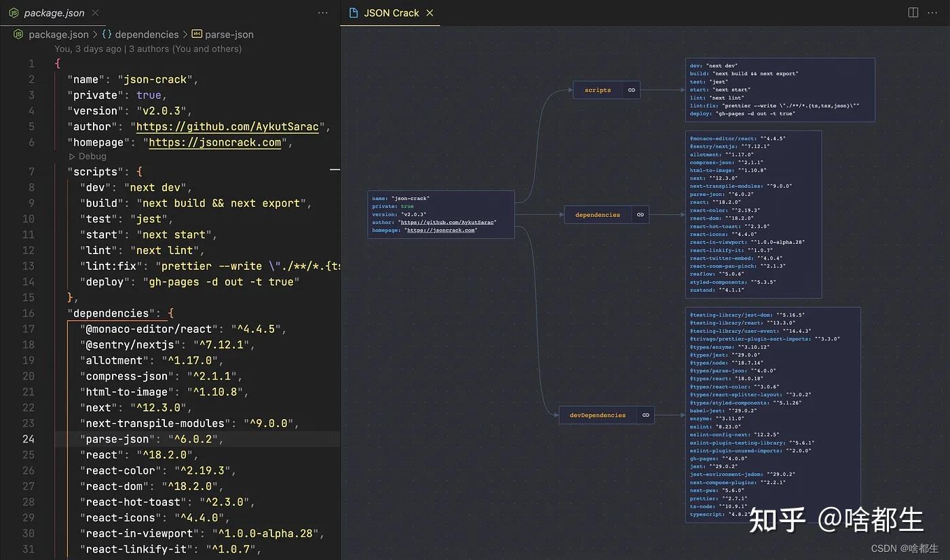Open the github.com/AykutSarac link in the editor

coord(227,127)
